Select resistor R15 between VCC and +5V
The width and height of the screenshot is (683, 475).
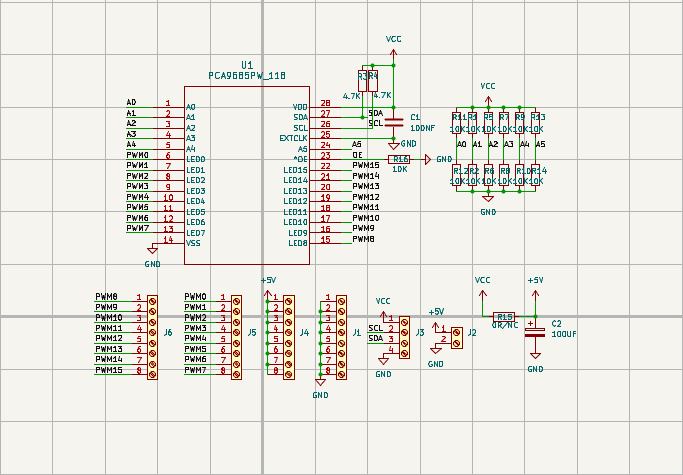coord(504,316)
